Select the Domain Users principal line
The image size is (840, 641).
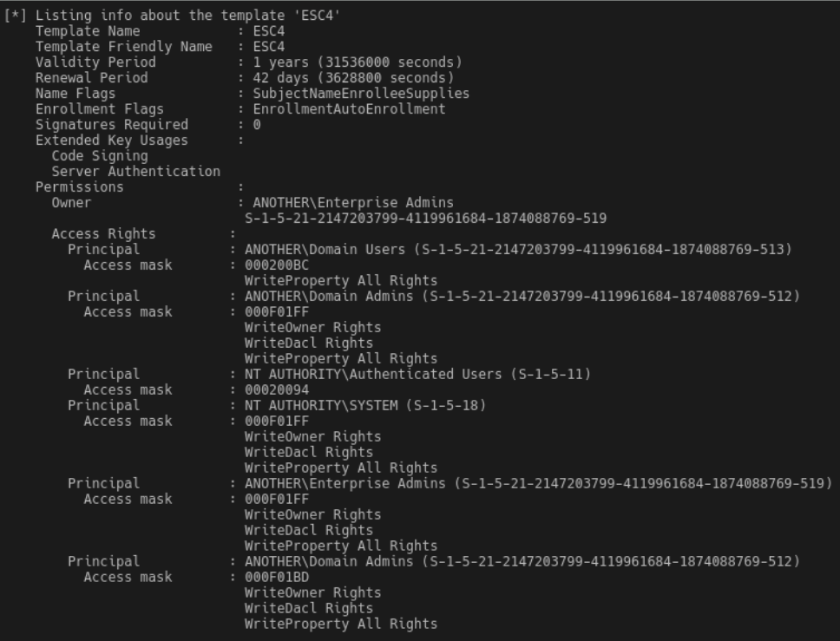(518, 250)
